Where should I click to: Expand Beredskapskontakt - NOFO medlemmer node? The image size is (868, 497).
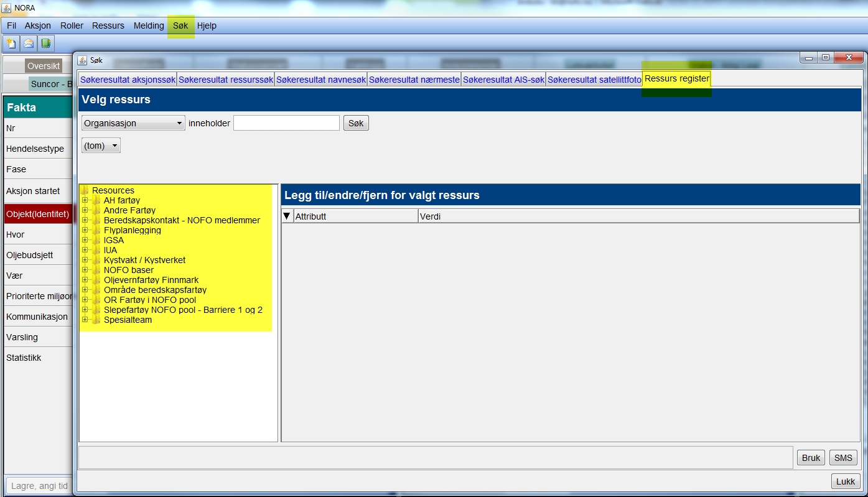[85, 220]
